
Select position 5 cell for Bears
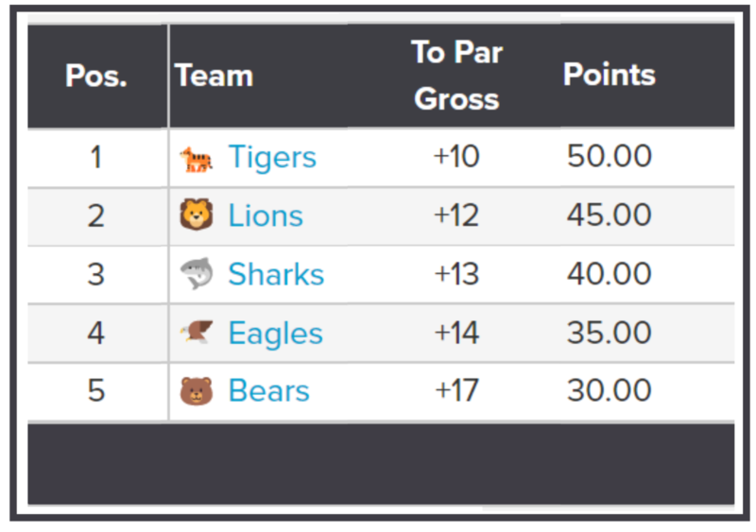[x=96, y=391]
